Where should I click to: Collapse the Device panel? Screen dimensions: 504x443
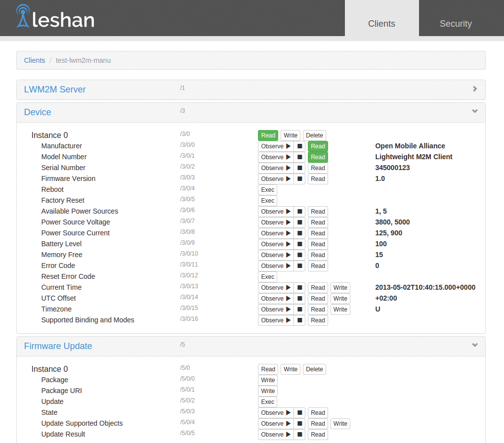474,111
